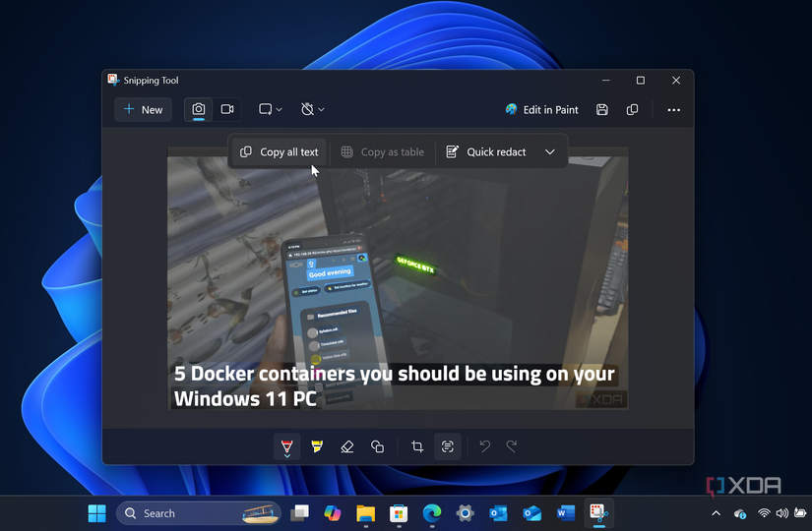Screen dimensions: 812x531
Task: Close the Snipping Tool window
Action: 676,81
